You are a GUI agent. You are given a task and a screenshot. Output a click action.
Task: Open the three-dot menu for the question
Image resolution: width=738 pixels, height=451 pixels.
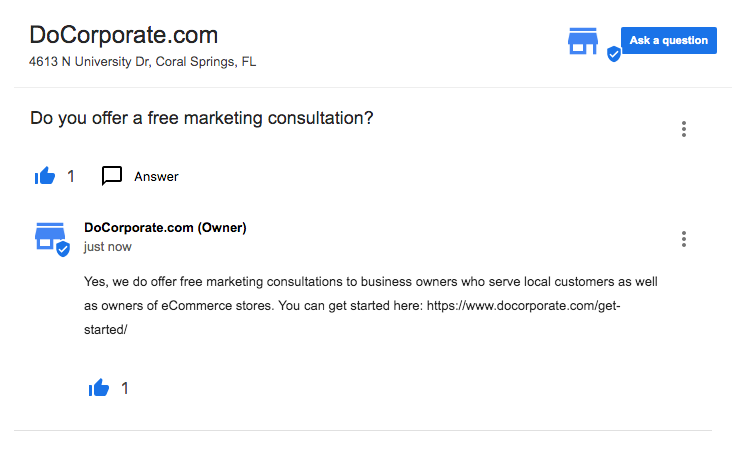coord(684,129)
